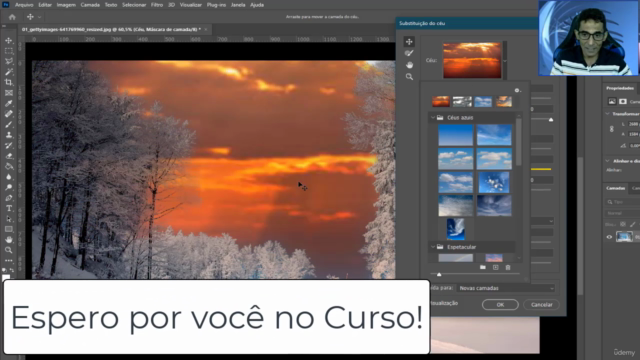Click the sky preset list scrollbar

click(x=519, y=143)
